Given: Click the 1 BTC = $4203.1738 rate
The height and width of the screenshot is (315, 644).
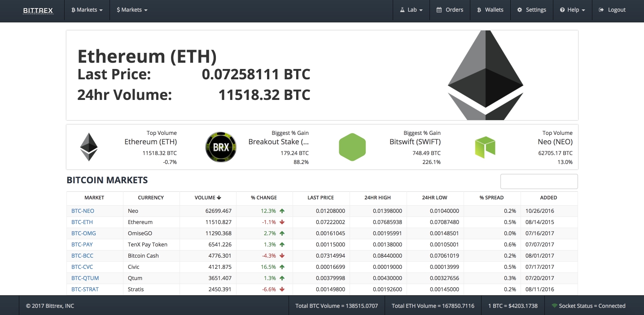Looking at the screenshot, I should click(513, 306).
